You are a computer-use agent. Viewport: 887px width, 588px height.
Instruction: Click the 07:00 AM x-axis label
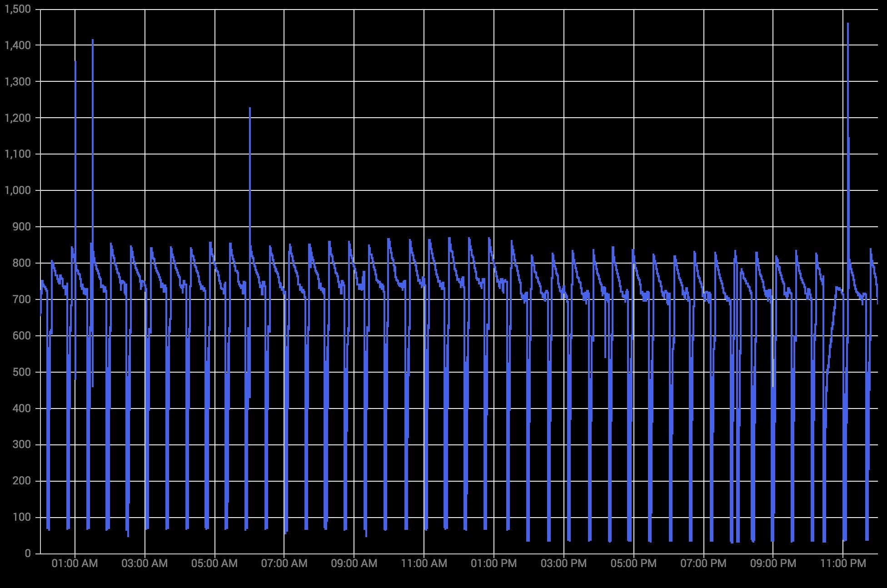[284, 563]
